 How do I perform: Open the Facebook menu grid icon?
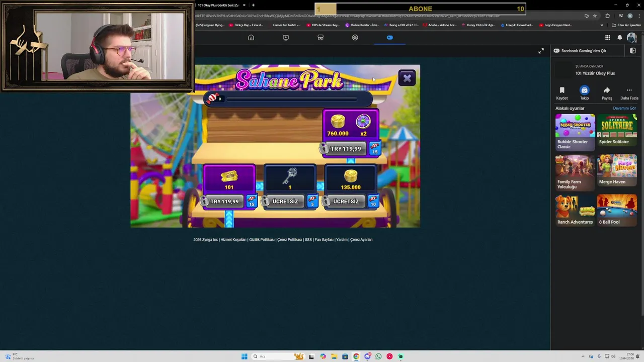(x=608, y=38)
